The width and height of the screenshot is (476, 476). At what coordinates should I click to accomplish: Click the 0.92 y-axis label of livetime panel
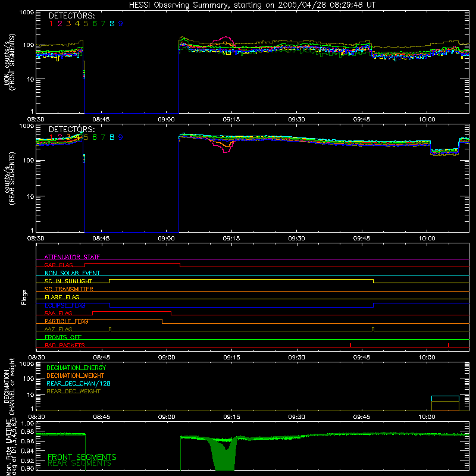coord(27,461)
